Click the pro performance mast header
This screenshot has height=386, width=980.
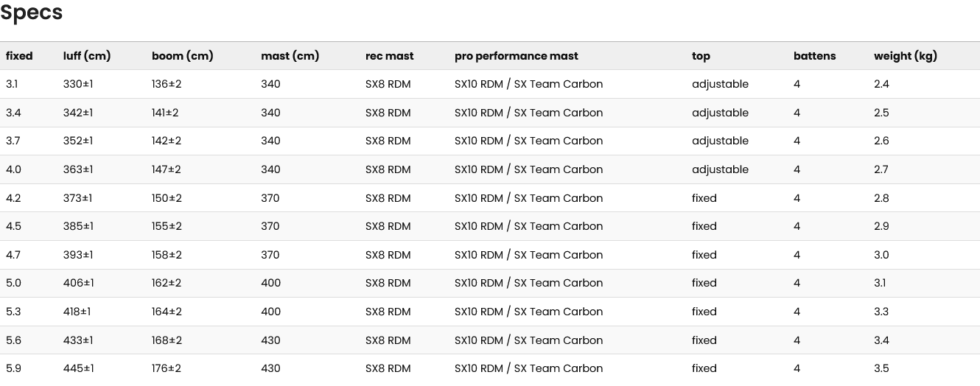pos(516,56)
